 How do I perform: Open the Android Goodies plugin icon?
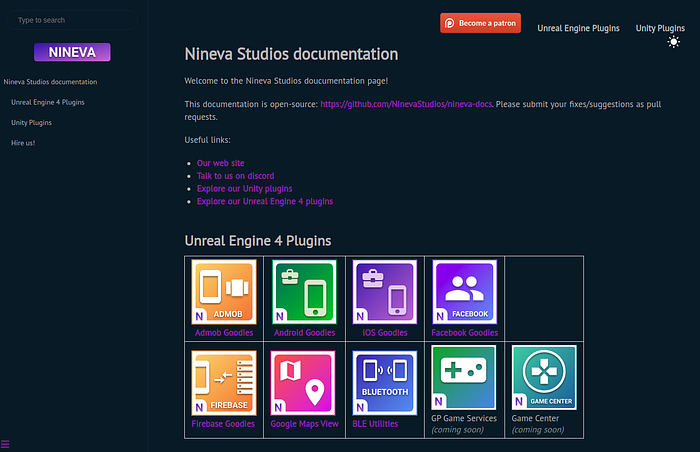[x=304, y=292]
